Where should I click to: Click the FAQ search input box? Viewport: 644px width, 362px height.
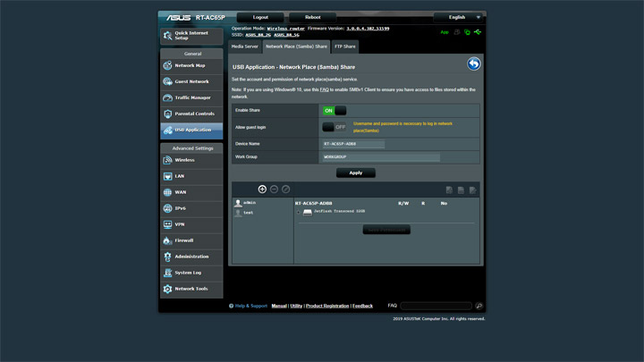click(x=436, y=306)
